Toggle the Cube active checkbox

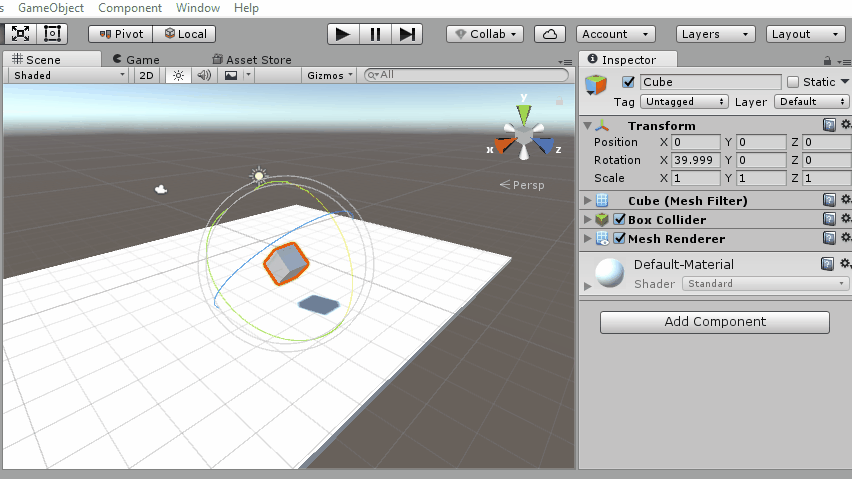coord(628,82)
